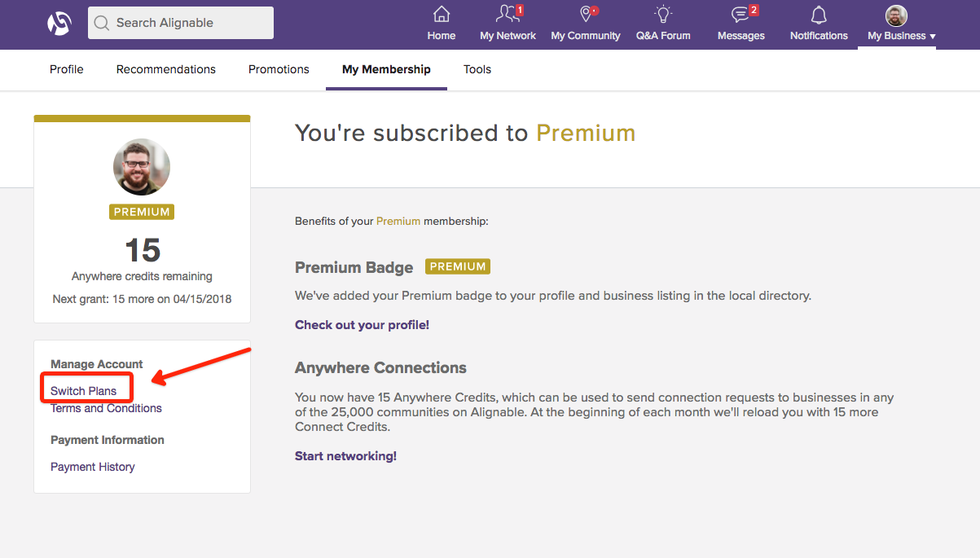Expand the My Business dropdown
980x558 pixels.
(x=901, y=36)
